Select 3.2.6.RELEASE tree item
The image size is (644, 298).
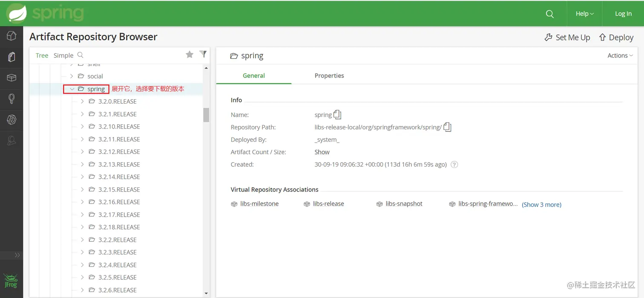(x=118, y=290)
